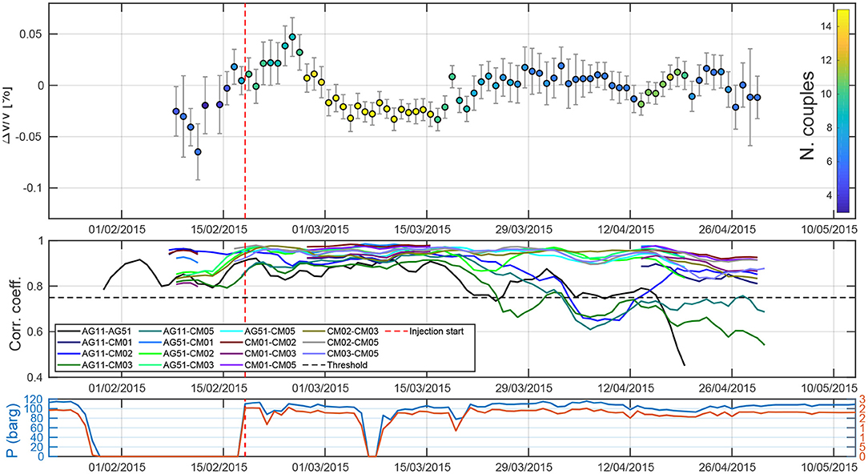Click the 0.05 tick on Δv/v axis
Screen dimensions: 868x474
[x=32, y=34]
